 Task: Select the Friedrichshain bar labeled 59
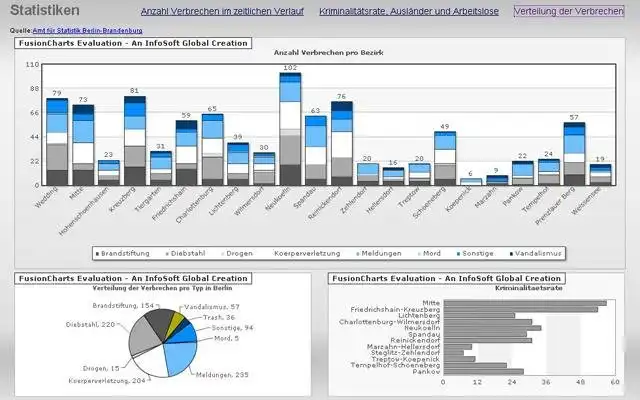point(186,153)
